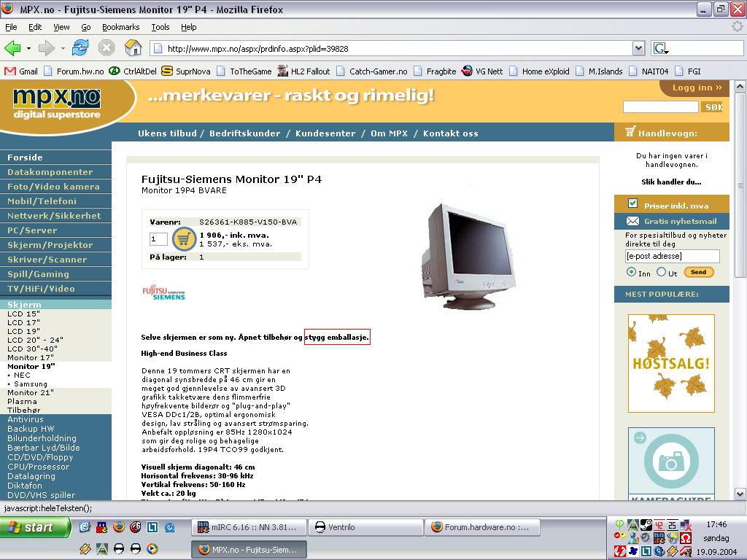Open the Catch-Gamer.no bookmark

click(x=372, y=71)
